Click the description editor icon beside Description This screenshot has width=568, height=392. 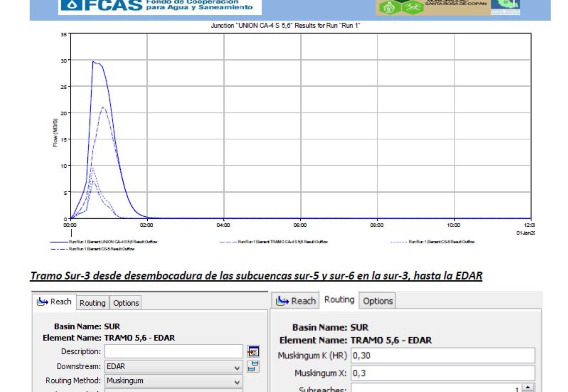[253, 352]
